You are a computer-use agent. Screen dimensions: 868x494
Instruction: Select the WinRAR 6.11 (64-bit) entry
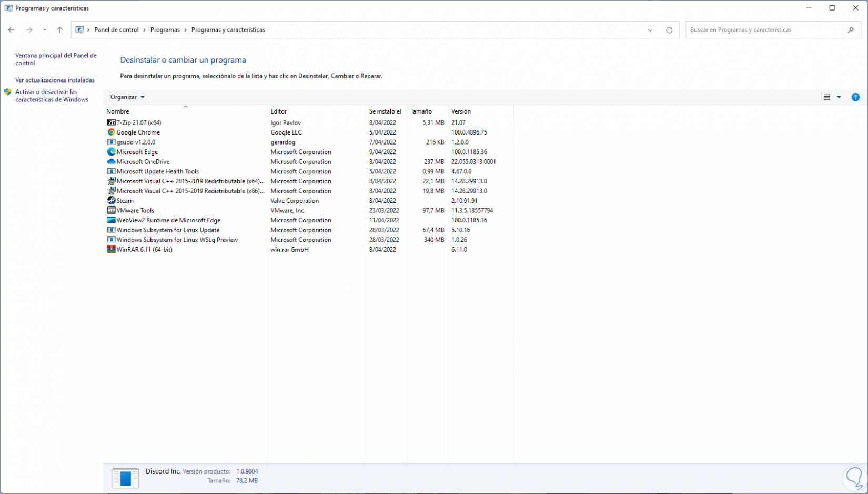145,250
